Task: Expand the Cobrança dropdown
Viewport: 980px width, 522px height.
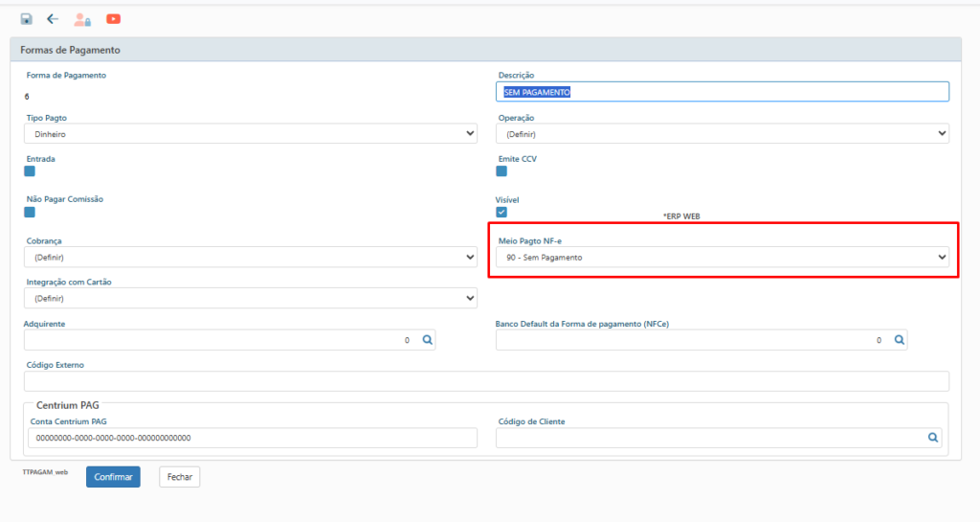Action: coord(251,258)
